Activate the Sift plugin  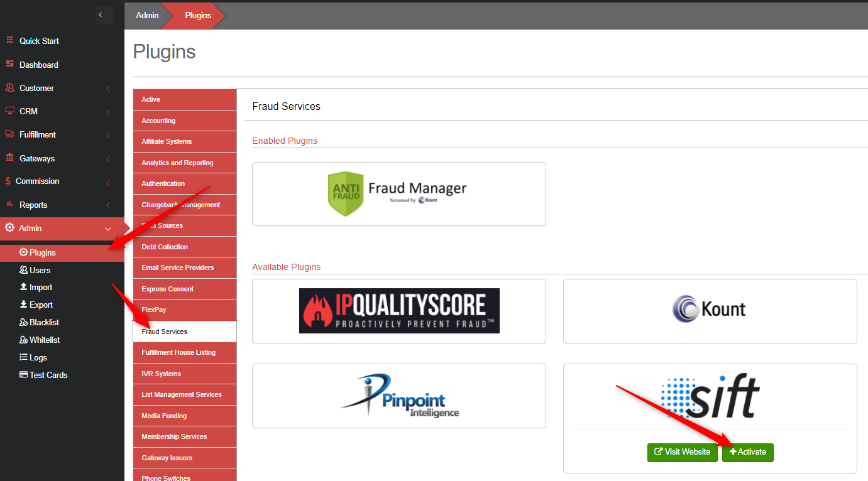(748, 452)
